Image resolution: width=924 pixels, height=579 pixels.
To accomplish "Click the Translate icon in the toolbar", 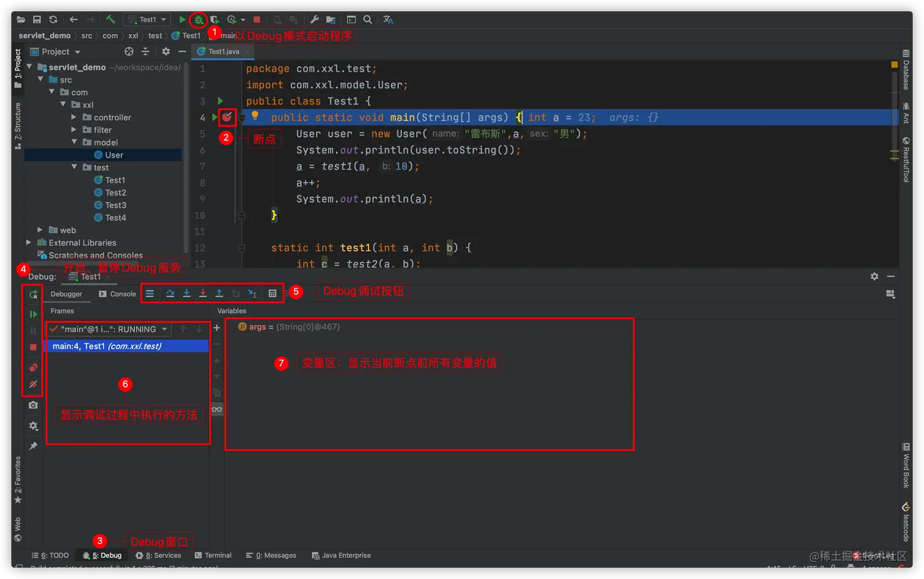I will coord(388,20).
